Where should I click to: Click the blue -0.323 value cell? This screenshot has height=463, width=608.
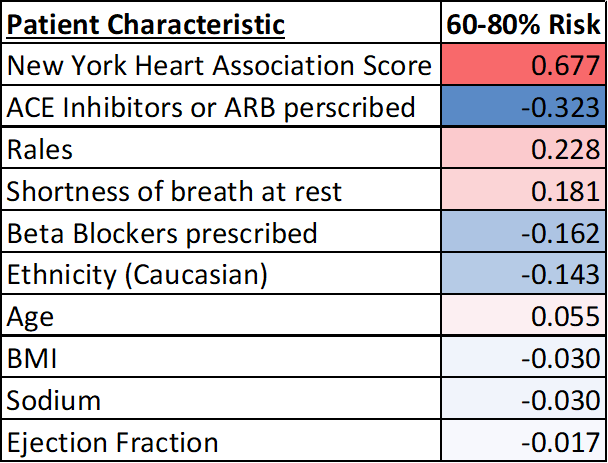pos(522,107)
